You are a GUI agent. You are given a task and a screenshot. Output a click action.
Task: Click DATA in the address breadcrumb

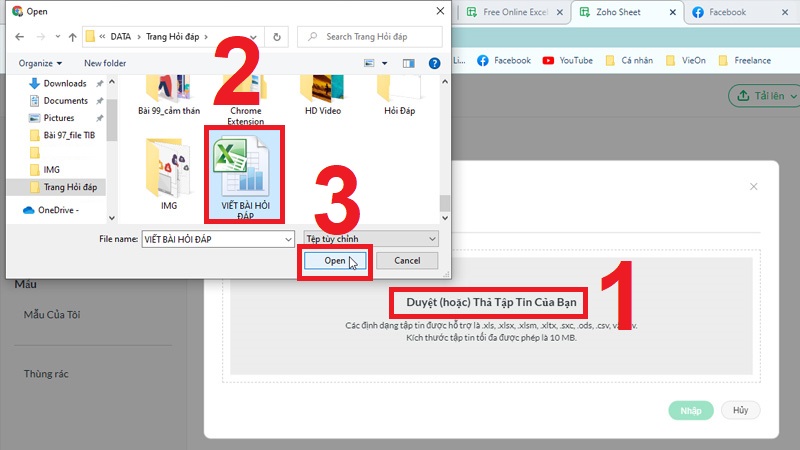click(x=121, y=37)
